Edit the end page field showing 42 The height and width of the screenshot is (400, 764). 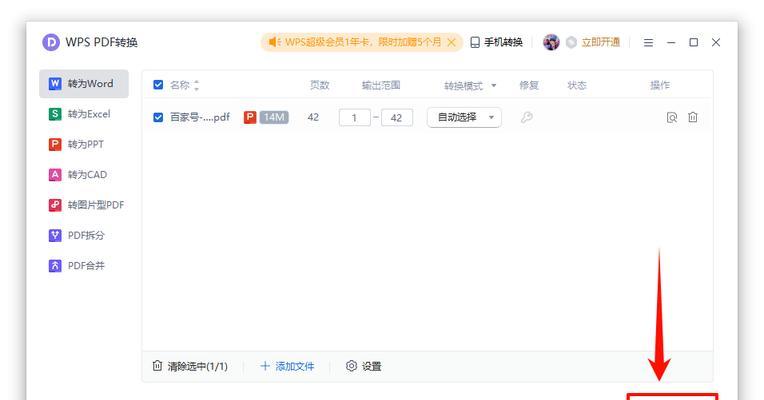pos(397,117)
